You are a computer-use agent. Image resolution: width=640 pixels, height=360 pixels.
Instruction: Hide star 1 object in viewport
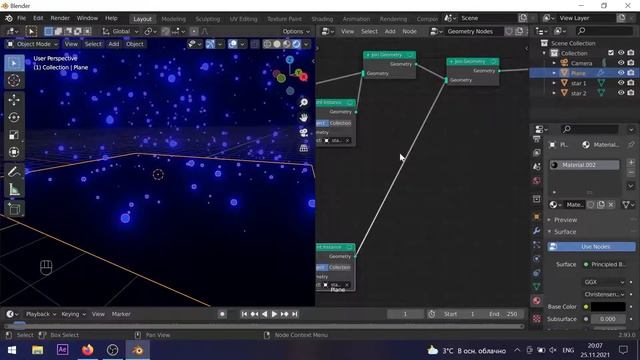pos(621,83)
